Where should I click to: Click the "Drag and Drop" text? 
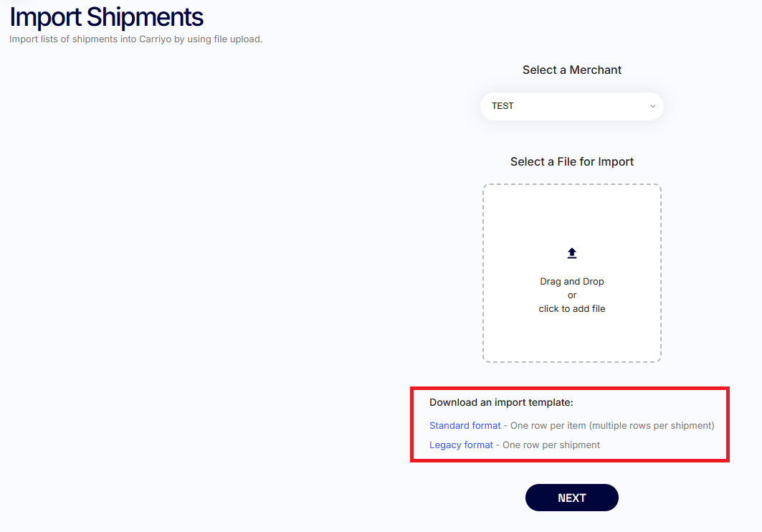[x=572, y=282]
